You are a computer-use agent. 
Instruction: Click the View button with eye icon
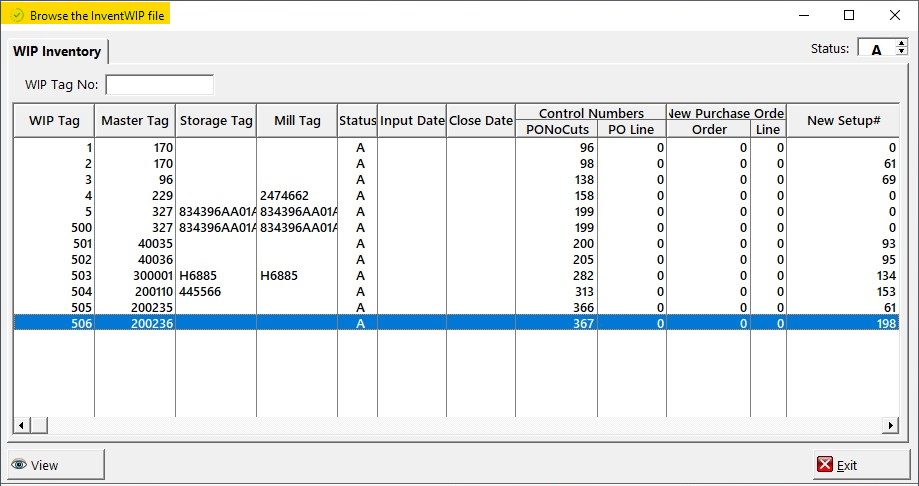point(56,465)
